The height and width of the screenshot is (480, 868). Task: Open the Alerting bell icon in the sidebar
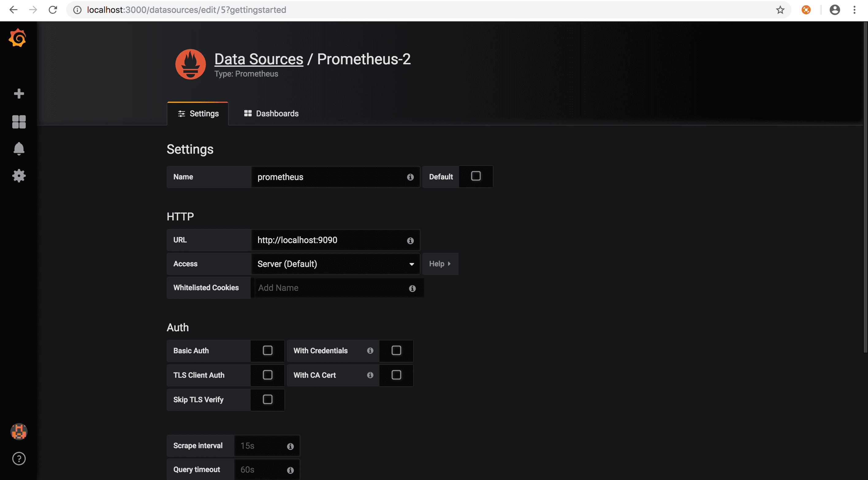click(x=19, y=148)
